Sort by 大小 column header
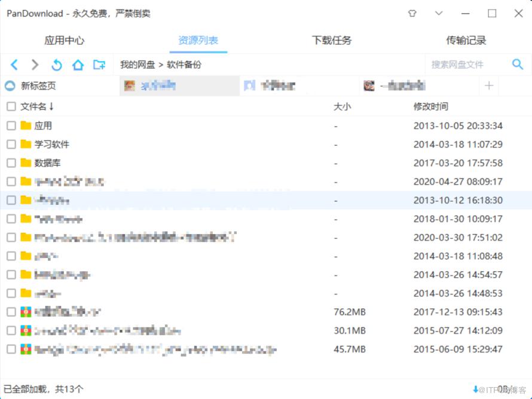 (342, 106)
